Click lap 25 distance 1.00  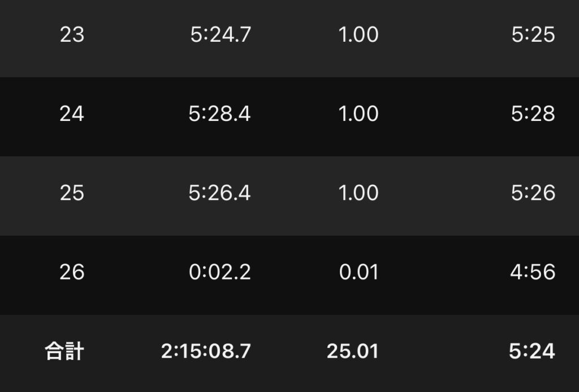coord(358,193)
